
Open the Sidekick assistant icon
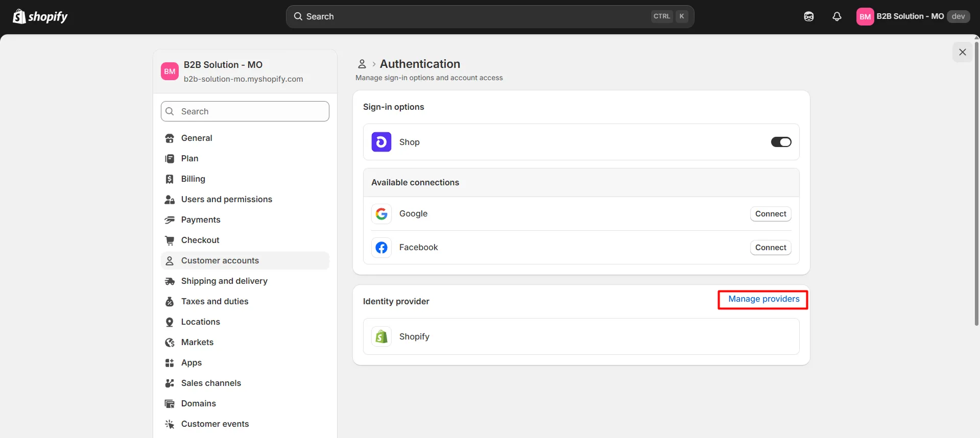coord(809,16)
